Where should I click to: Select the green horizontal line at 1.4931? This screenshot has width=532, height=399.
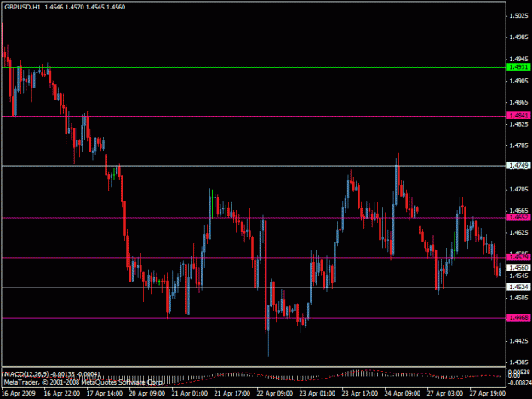(254, 67)
